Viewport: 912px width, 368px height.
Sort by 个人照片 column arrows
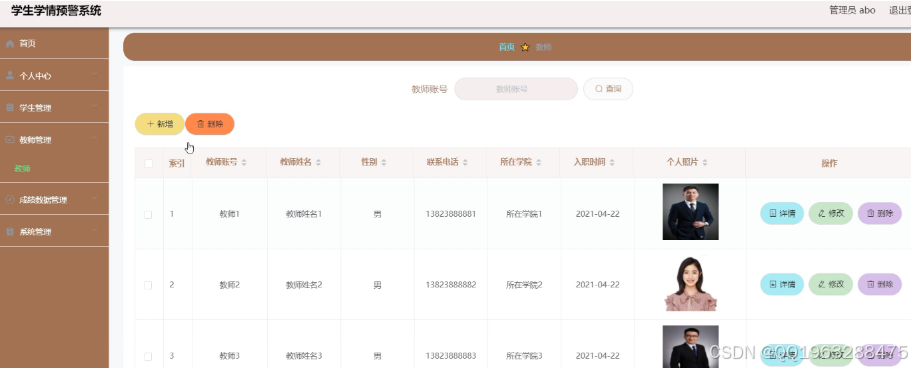click(704, 163)
